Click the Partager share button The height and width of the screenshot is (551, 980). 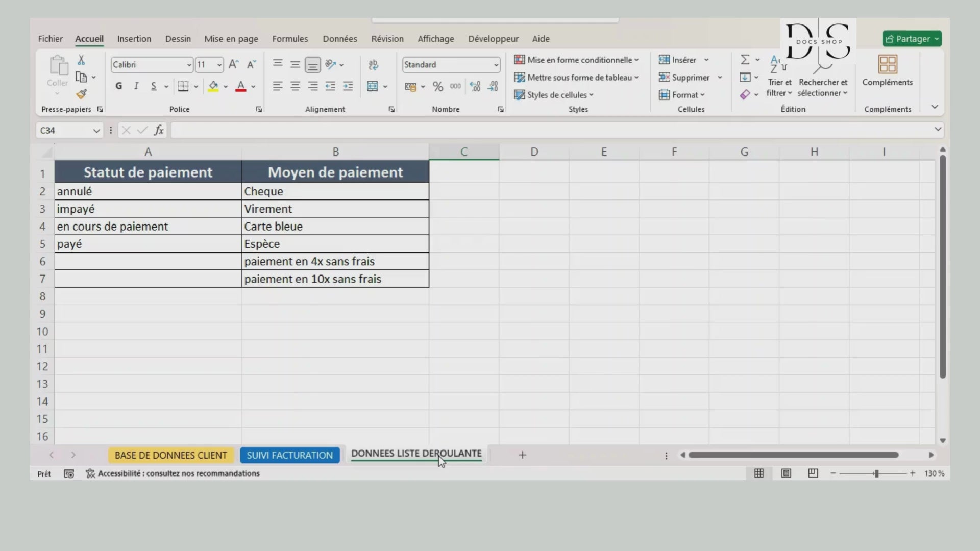(x=911, y=39)
